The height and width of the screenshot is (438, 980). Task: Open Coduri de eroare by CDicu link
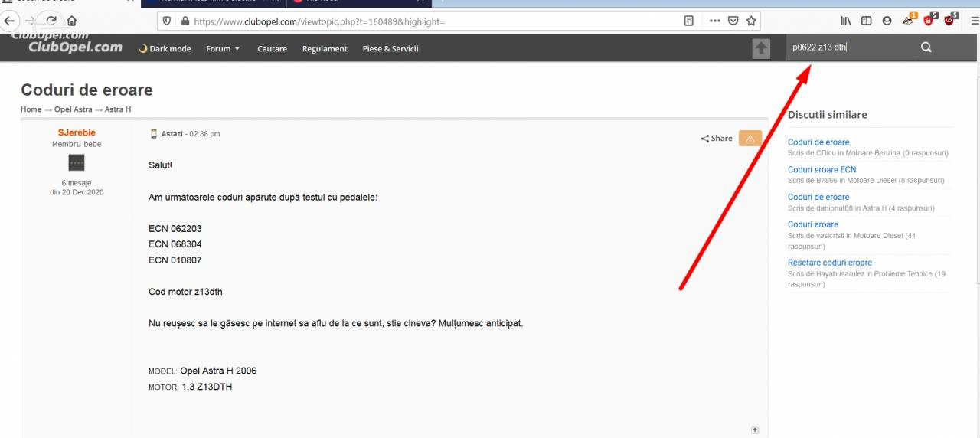tap(818, 142)
